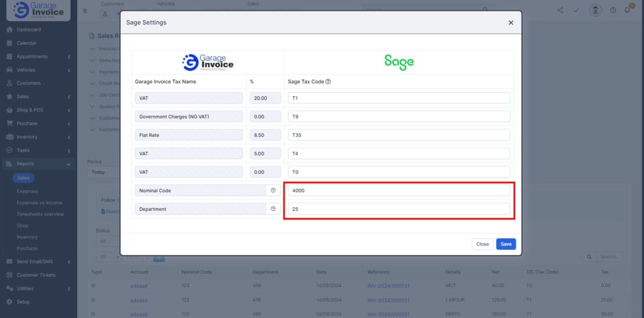Click the Garage Invoice logo in sidebar
This screenshot has height=318, width=644.
tap(38, 10)
